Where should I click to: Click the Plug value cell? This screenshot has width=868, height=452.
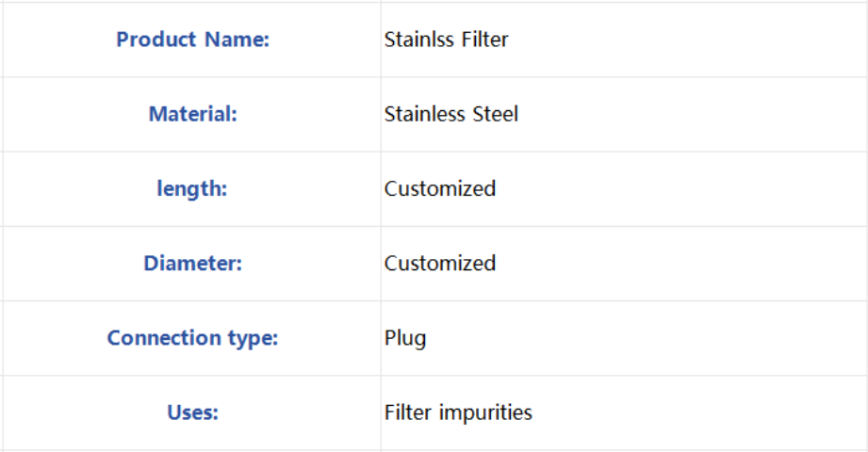point(625,338)
